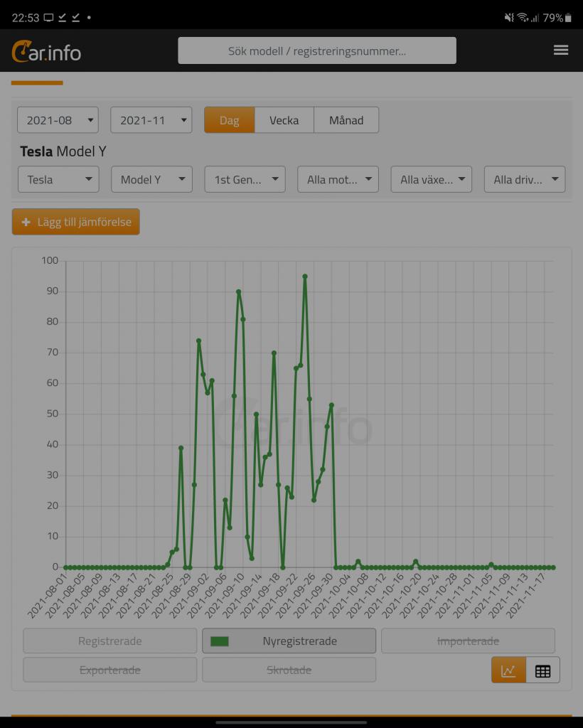Open the end date 2021-11 dropdown
The height and width of the screenshot is (728, 583).
point(151,119)
